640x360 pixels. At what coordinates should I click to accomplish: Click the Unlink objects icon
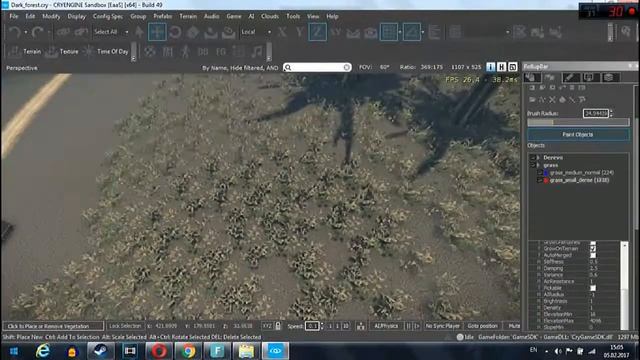click(x=81, y=32)
